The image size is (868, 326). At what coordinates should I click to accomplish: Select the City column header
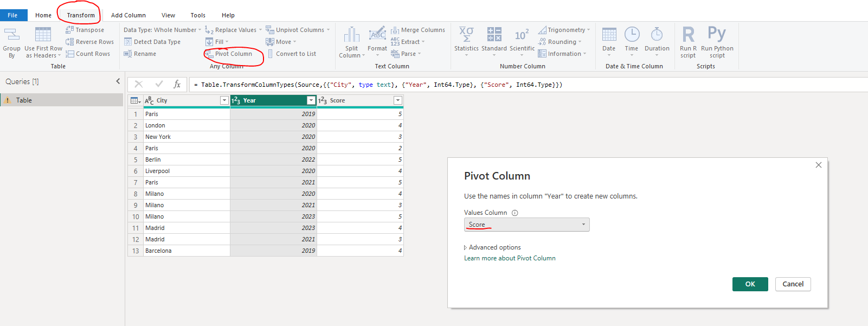[x=187, y=100]
